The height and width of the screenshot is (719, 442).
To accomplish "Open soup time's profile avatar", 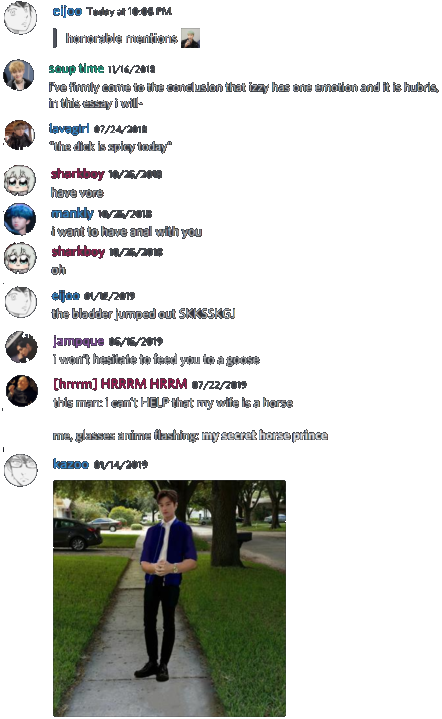I will coord(19,75).
